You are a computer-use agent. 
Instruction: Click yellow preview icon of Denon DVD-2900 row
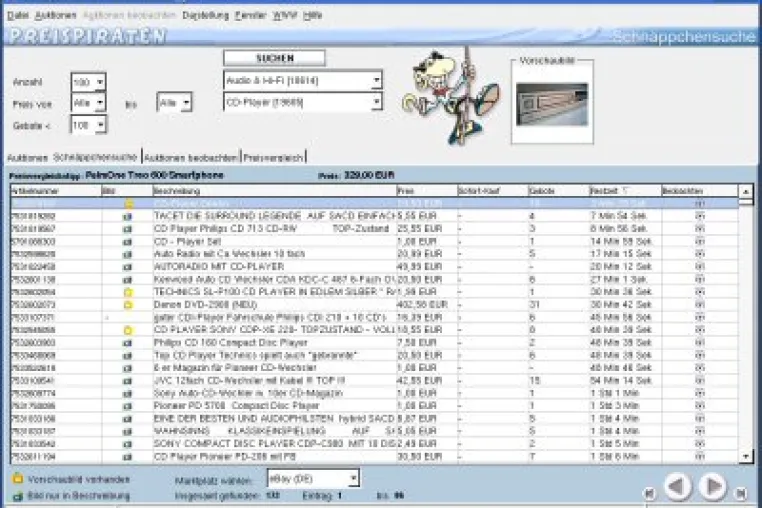pos(128,305)
